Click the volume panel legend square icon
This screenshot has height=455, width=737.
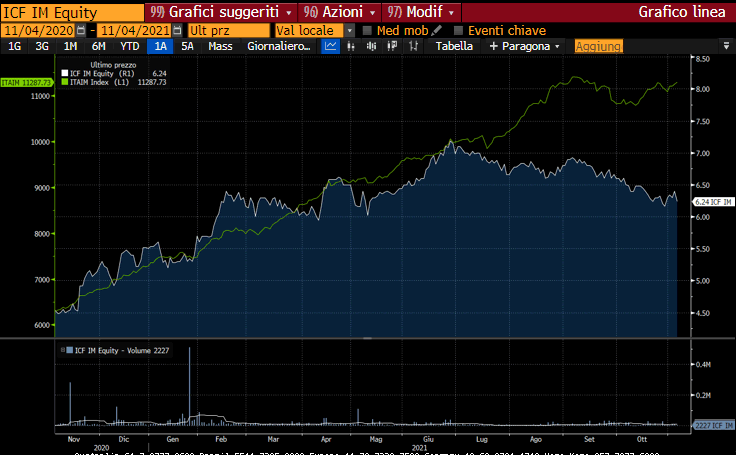click(x=68, y=351)
